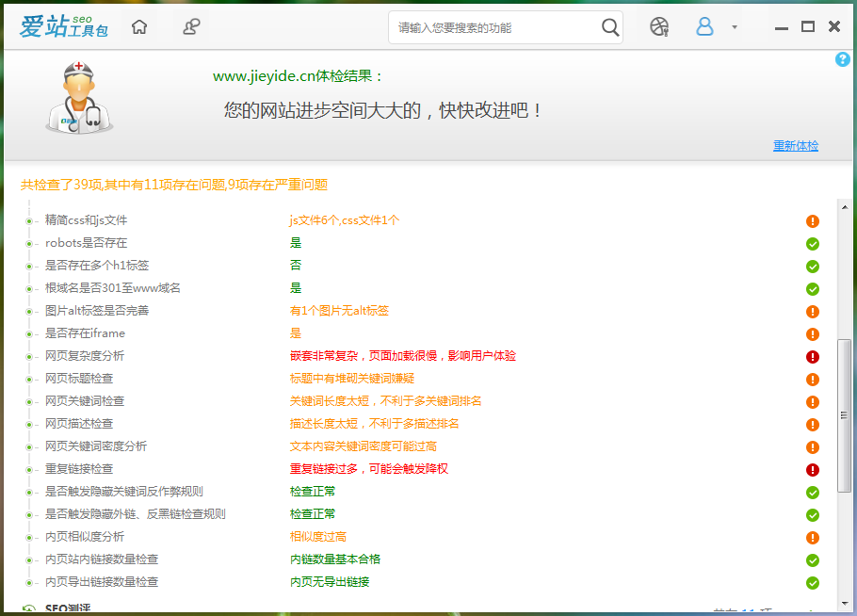Image resolution: width=857 pixels, height=616 pixels.
Task: Go to the home page icon
Action: [x=139, y=27]
